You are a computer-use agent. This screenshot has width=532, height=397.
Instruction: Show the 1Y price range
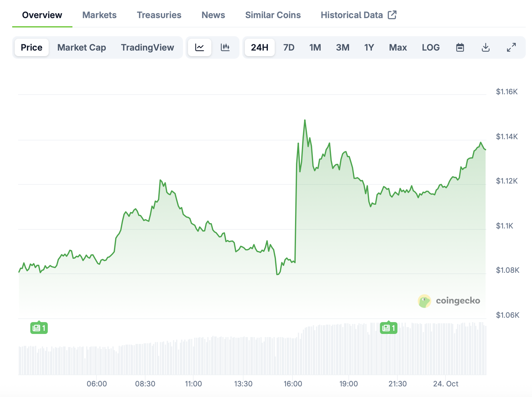369,47
